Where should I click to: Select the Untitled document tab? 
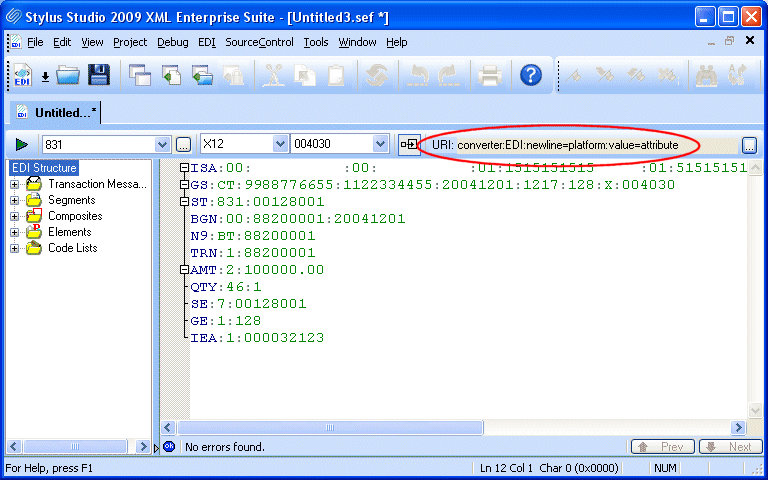(x=55, y=113)
